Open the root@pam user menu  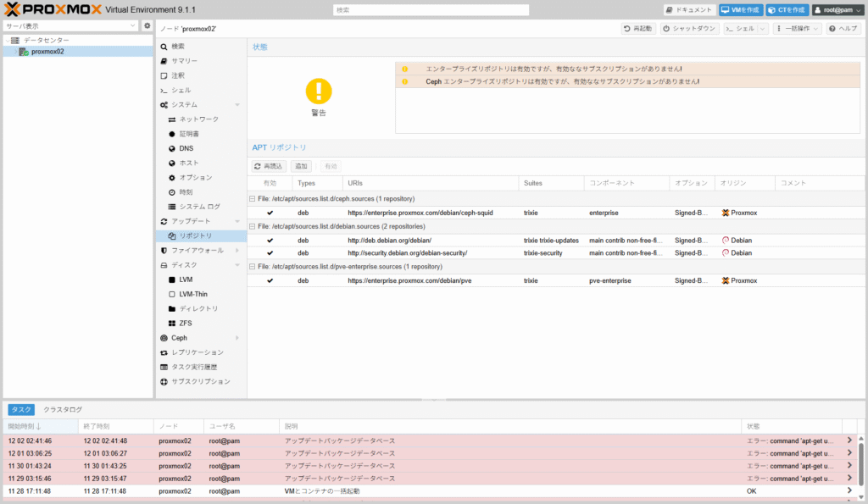pyautogui.click(x=837, y=10)
